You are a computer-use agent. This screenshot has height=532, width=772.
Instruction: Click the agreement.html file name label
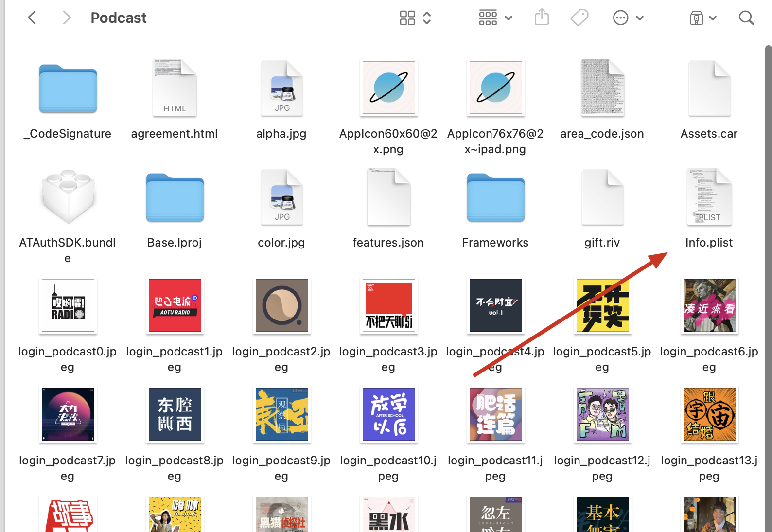[x=175, y=134]
